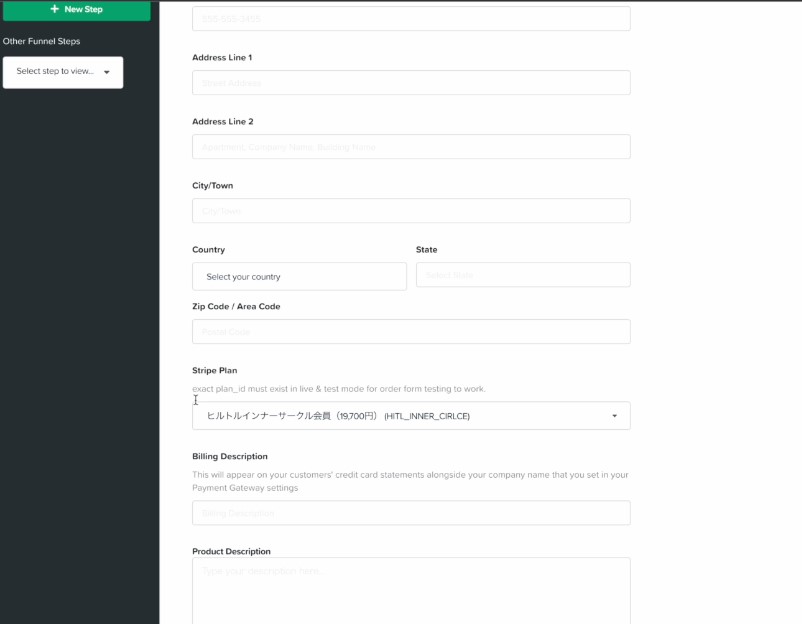Open the Select your country dropdown
This screenshot has height=624, width=802.
point(300,277)
